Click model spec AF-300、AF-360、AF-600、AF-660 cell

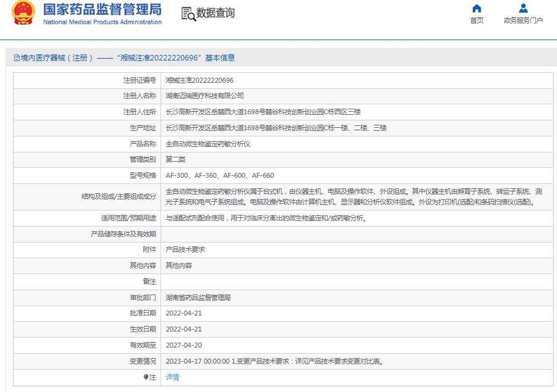(x=220, y=175)
